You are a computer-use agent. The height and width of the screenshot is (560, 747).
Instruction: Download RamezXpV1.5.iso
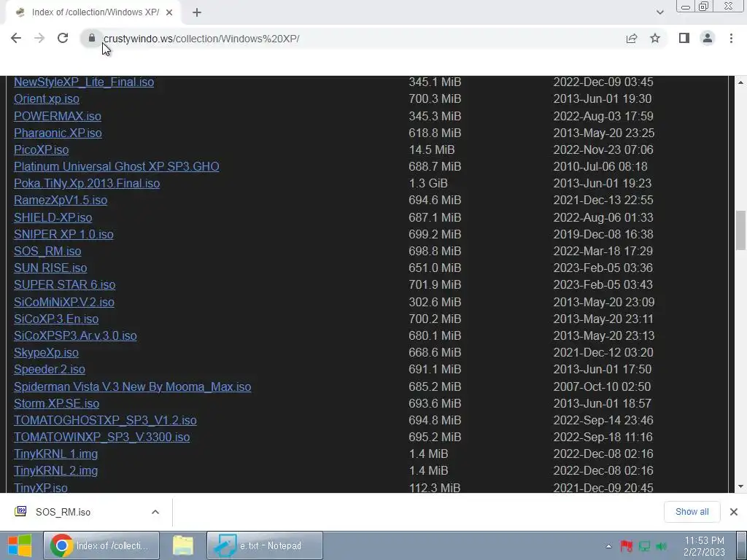pos(61,200)
